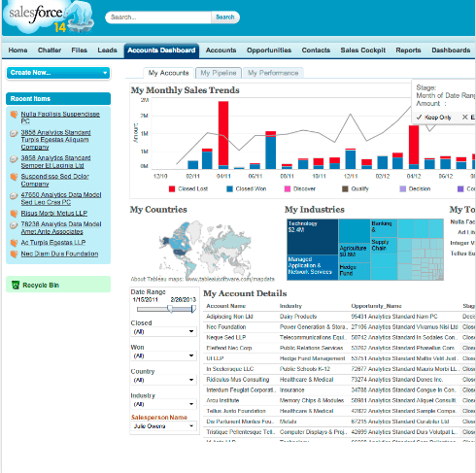The width and height of the screenshot is (476, 473).
Task: Click Dairy Products industry cell
Action: click(x=298, y=317)
